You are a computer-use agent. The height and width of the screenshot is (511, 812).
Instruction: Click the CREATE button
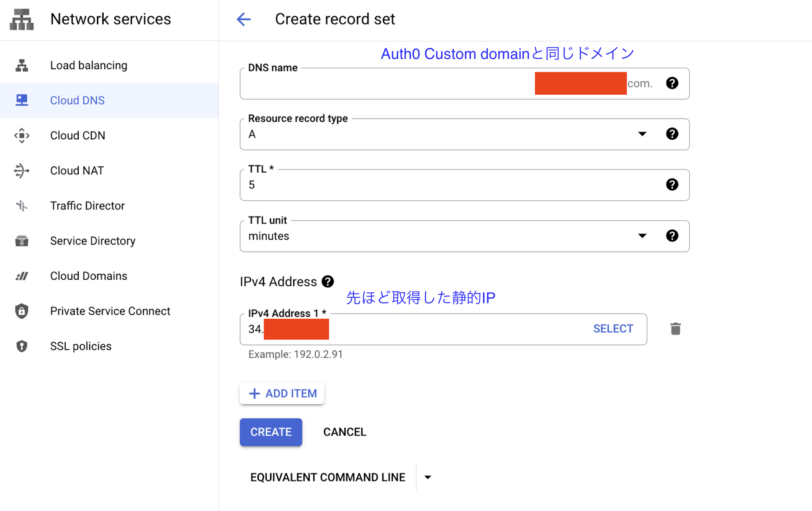(x=271, y=432)
